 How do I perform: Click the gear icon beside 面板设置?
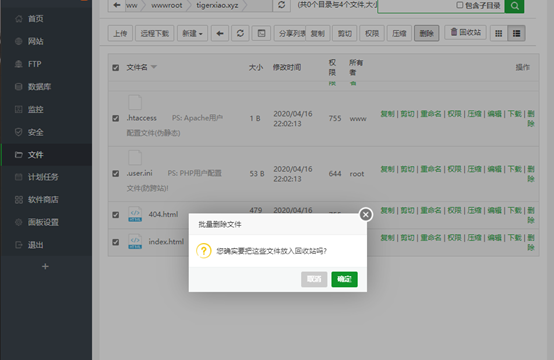click(19, 222)
